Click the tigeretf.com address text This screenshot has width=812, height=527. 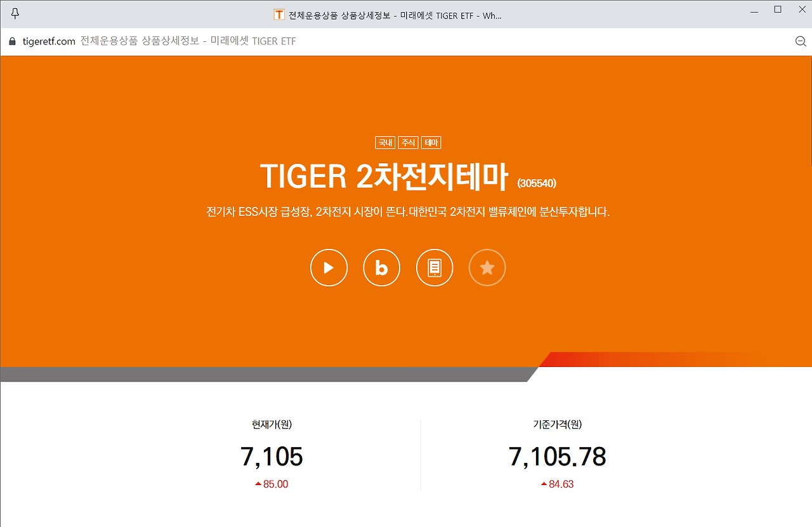tap(48, 41)
